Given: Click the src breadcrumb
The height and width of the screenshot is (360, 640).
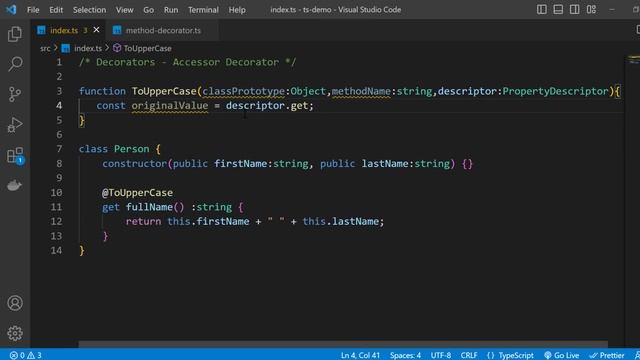Looking at the screenshot, I should click(x=45, y=49).
